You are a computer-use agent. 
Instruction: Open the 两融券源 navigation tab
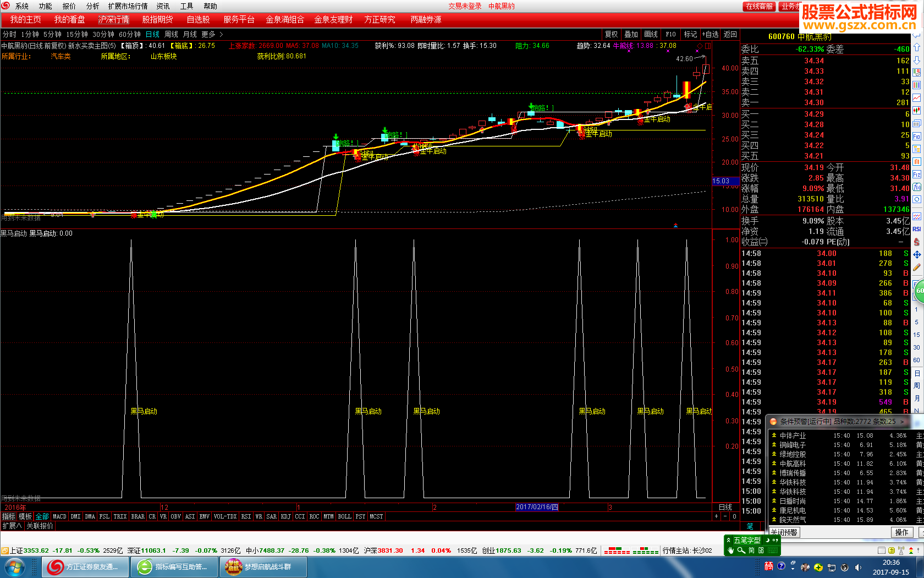click(426, 19)
